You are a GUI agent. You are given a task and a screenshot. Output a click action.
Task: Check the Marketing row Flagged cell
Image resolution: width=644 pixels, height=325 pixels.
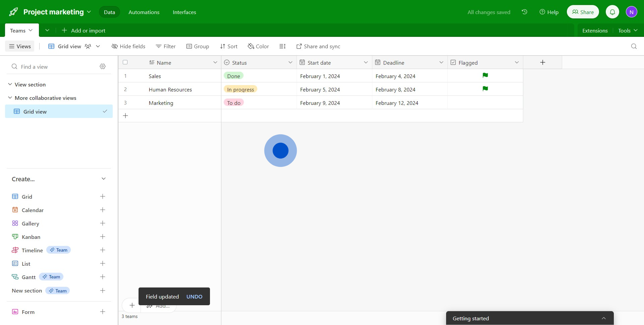[485, 103]
